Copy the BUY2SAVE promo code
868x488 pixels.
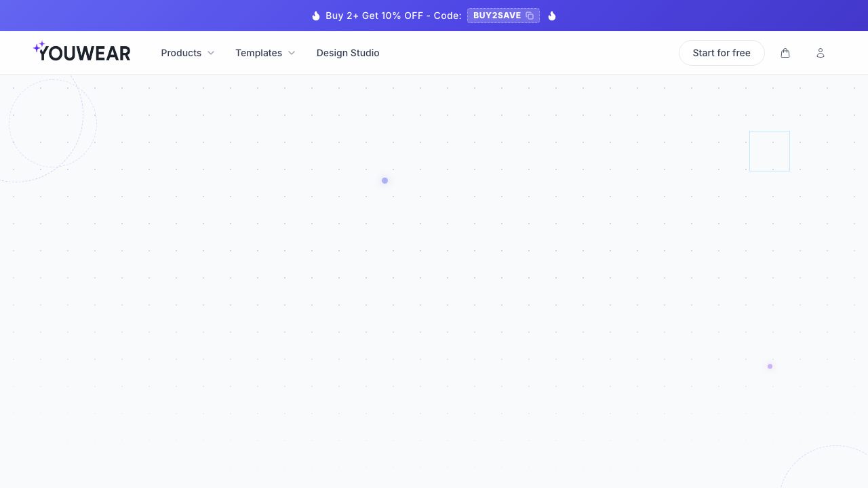pyautogui.click(x=530, y=16)
